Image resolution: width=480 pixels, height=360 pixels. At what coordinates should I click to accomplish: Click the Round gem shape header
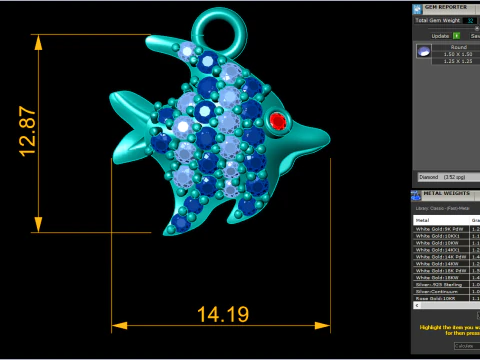[x=457, y=47]
